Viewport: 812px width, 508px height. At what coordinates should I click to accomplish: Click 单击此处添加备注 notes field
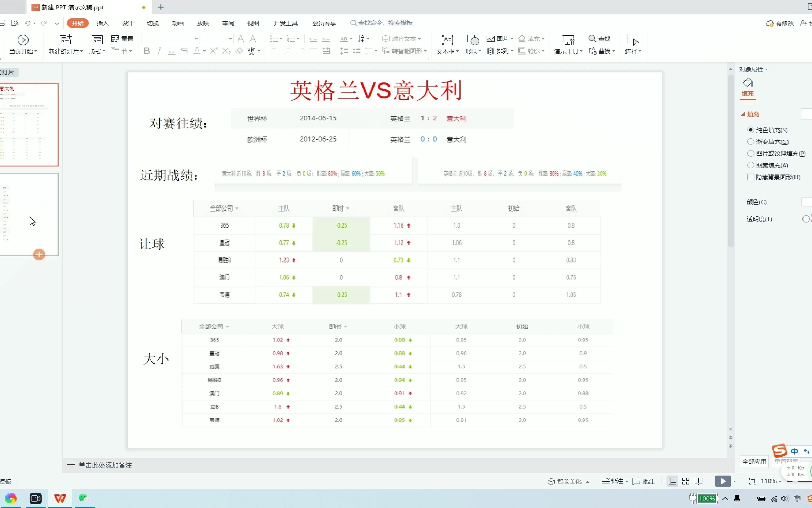tap(105, 465)
